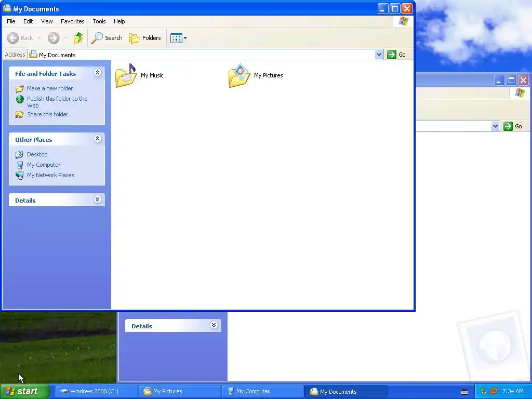The width and height of the screenshot is (532, 399).
Task: Click the My Documents title bar icon
Action: point(7,8)
